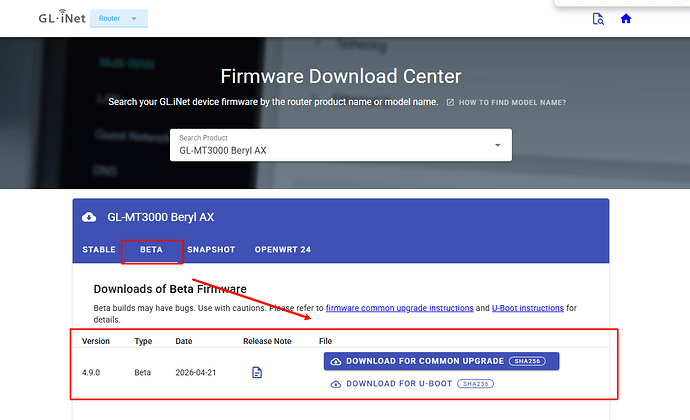
Task: Click the Version column header
Action: (x=96, y=341)
